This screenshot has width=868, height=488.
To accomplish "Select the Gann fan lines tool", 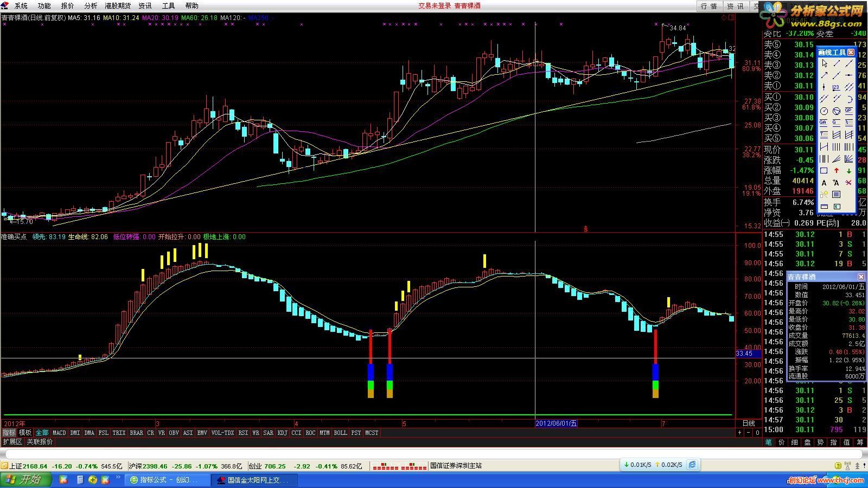I will pos(849,158).
